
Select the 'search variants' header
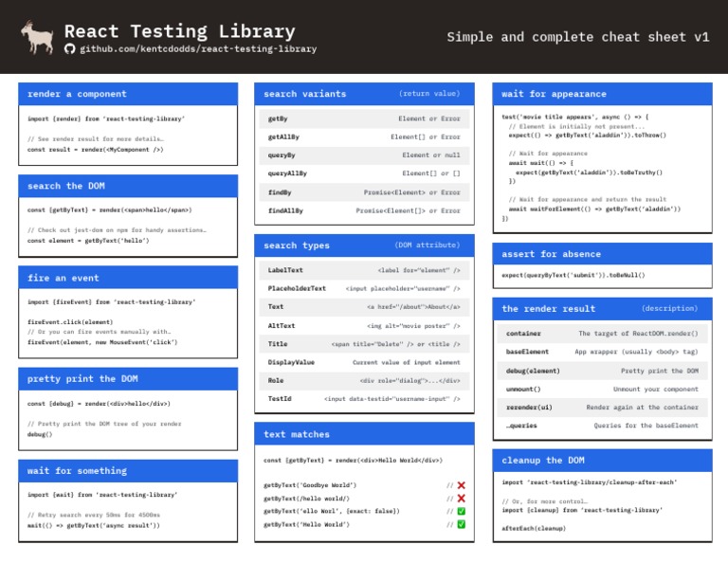364,94
